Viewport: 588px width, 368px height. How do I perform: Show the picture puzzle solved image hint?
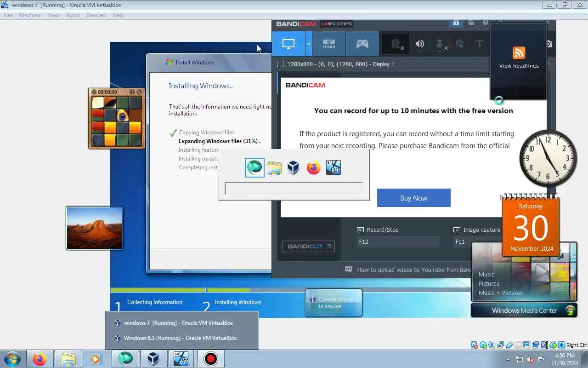pyautogui.click(x=132, y=92)
